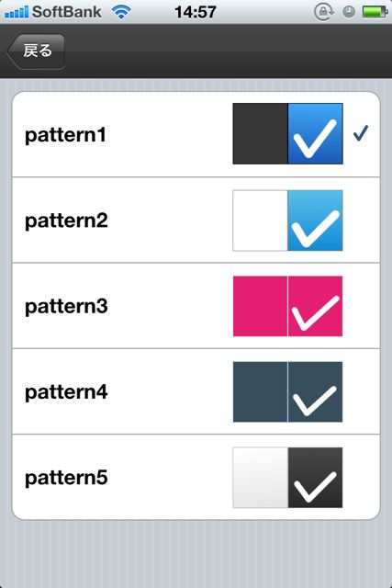Select pattern3 pink theme row
392x588 pixels.
pos(196,306)
